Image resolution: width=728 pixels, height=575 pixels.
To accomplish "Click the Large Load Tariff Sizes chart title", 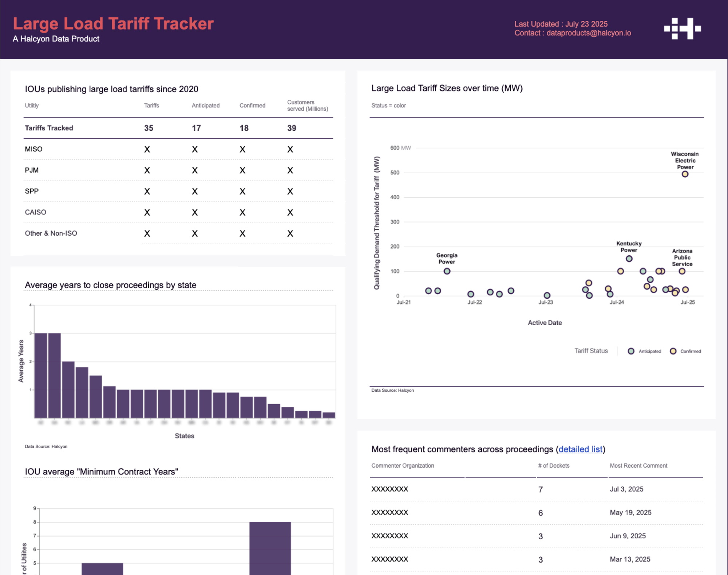I will [x=447, y=88].
